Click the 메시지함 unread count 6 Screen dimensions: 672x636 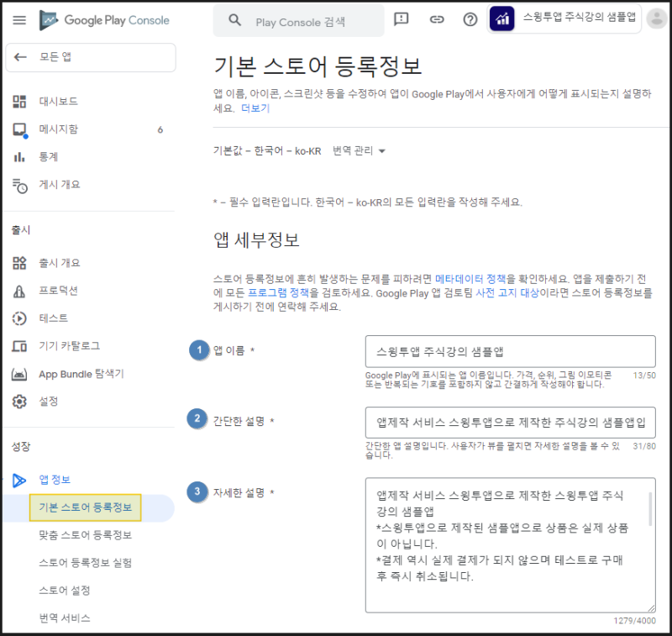[160, 130]
